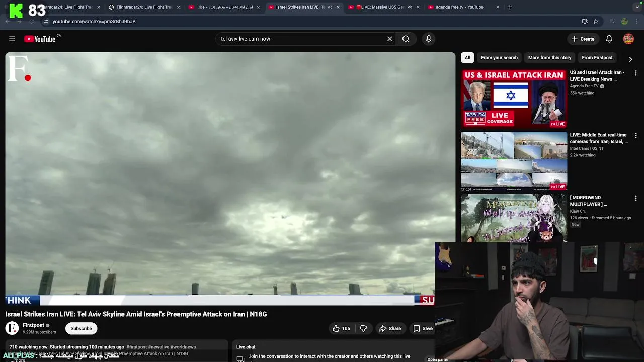Open Klaw Ch. channel link
This screenshot has height=362, width=644.
pyautogui.click(x=578, y=211)
